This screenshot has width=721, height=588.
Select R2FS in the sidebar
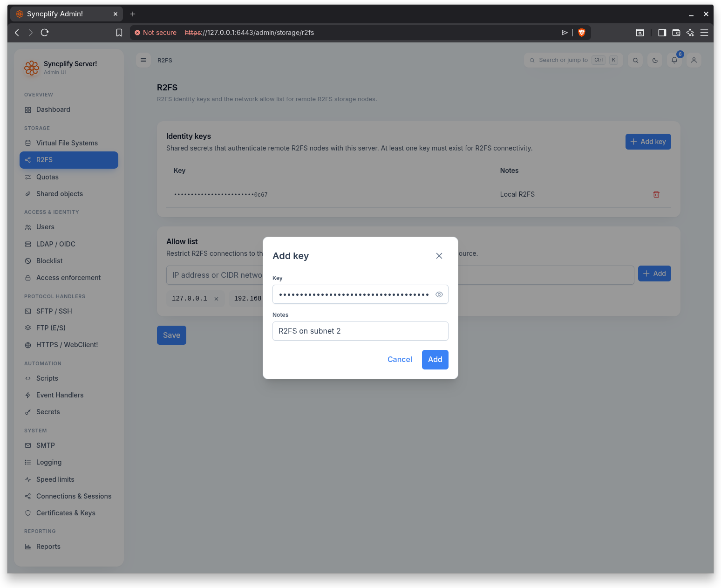(x=69, y=160)
